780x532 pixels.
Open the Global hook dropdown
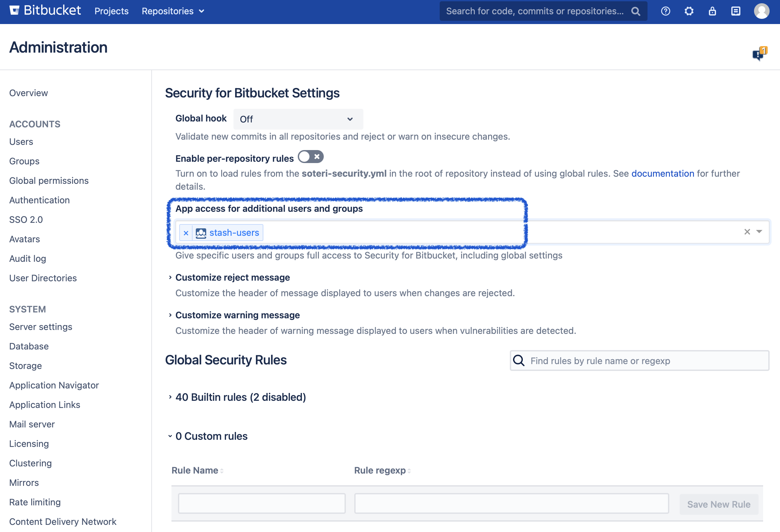pyautogui.click(x=298, y=119)
